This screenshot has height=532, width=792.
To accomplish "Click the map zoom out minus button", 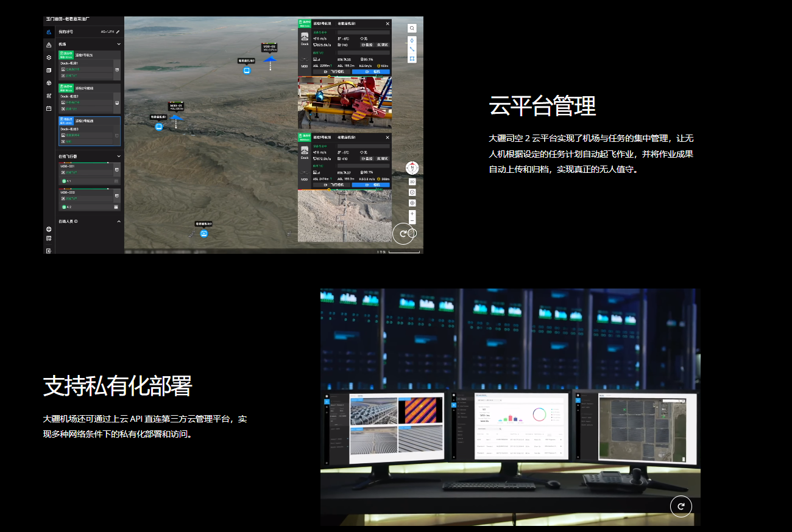I will [x=412, y=221].
